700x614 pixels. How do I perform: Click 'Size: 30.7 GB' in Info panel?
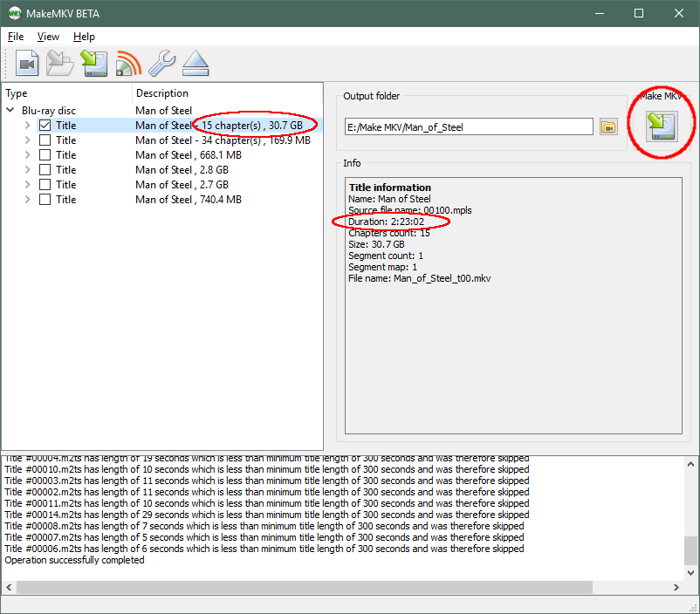376,244
